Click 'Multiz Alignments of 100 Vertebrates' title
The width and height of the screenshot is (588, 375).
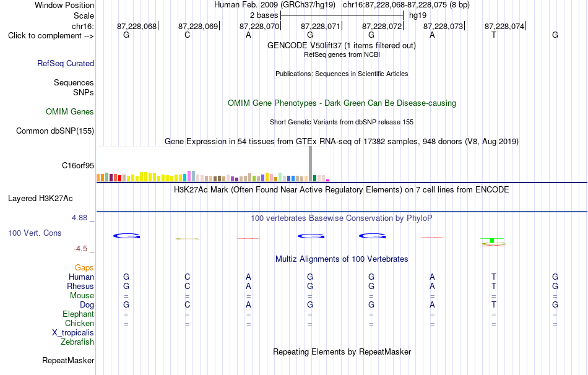[x=342, y=259]
